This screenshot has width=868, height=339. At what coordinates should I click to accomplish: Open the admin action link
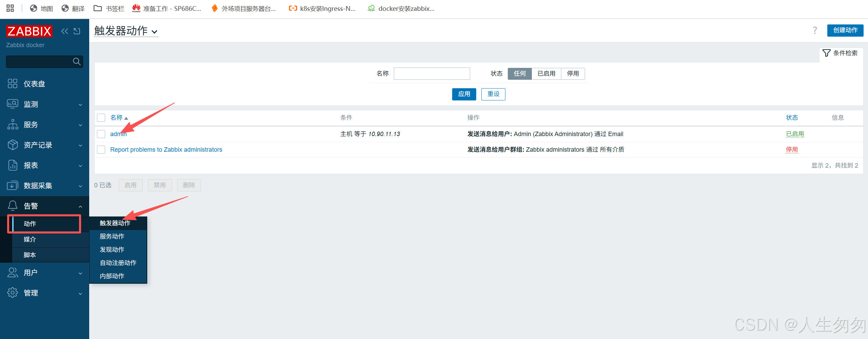[118, 134]
